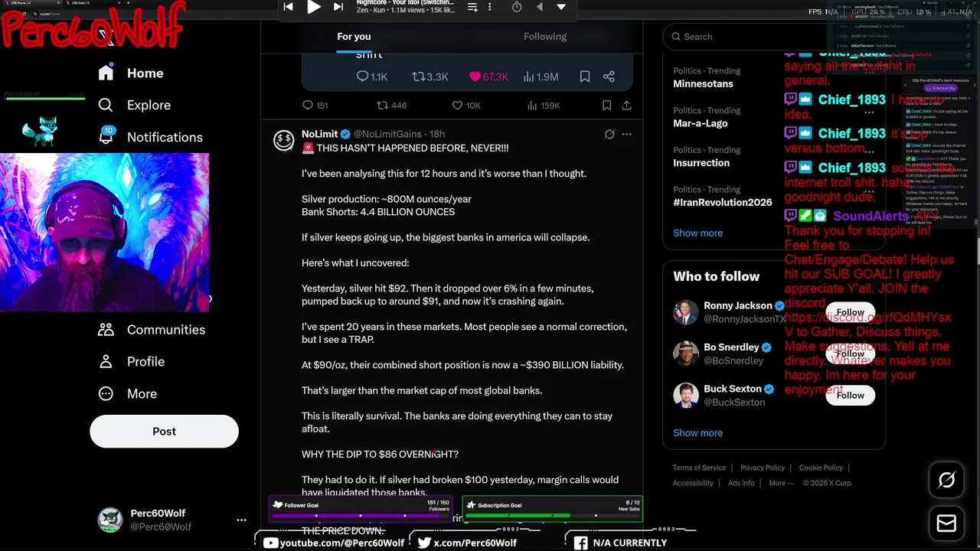The height and width of the screenshot is (551, 980).
Task: Repost the post with 446 reposts
Action: 392,106
